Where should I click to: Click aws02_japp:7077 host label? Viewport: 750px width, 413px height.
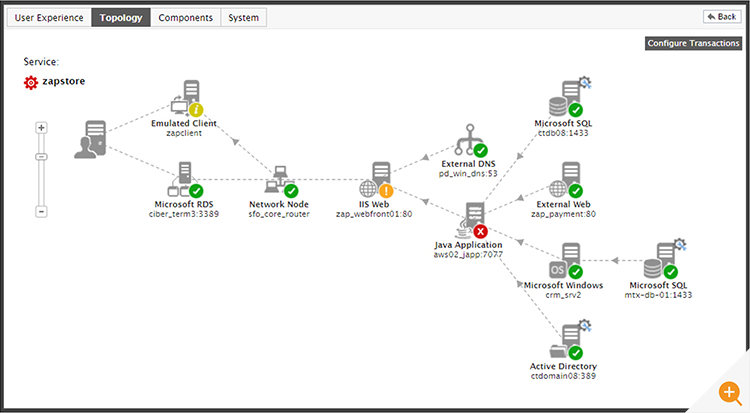(468, 255)
